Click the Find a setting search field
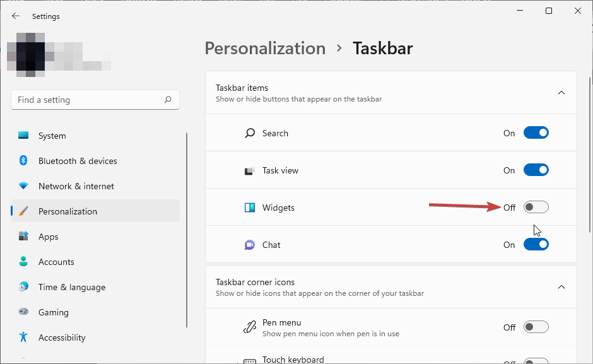 click(88, 100)
